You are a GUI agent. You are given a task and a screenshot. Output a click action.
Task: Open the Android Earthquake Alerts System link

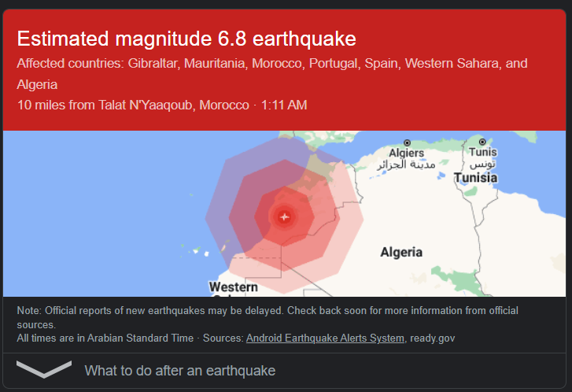point(325,338)
